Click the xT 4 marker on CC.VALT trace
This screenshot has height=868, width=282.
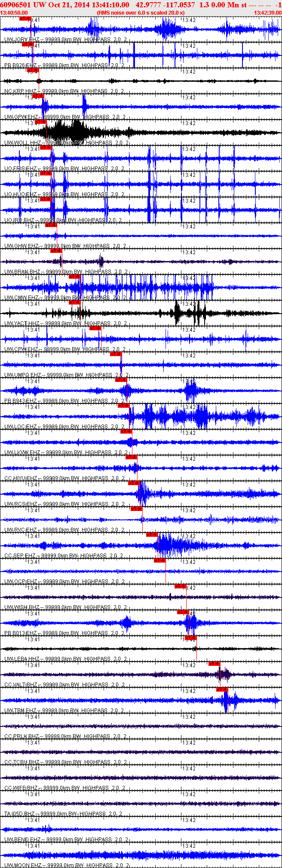[215, 664]
